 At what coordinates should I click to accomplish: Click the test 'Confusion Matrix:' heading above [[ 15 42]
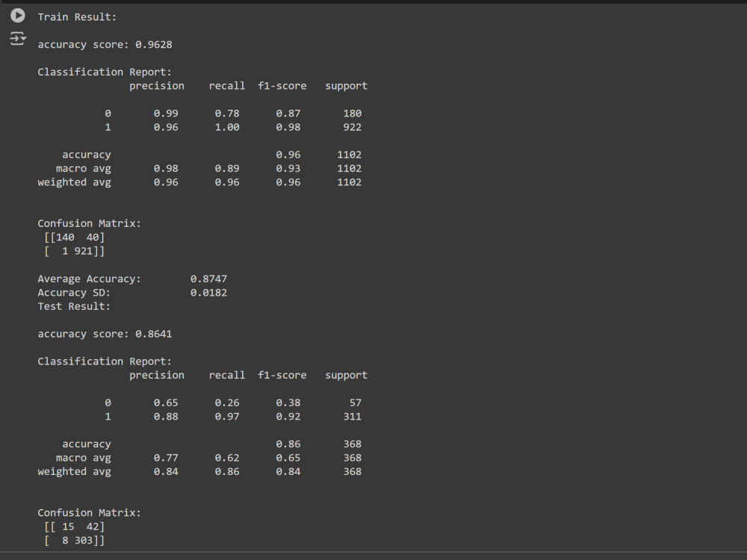(90, 514)
